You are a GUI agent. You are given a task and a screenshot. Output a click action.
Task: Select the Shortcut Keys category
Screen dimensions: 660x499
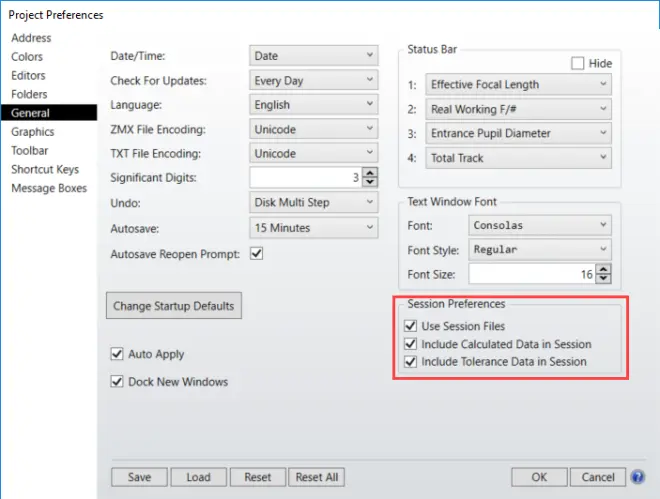45,169
